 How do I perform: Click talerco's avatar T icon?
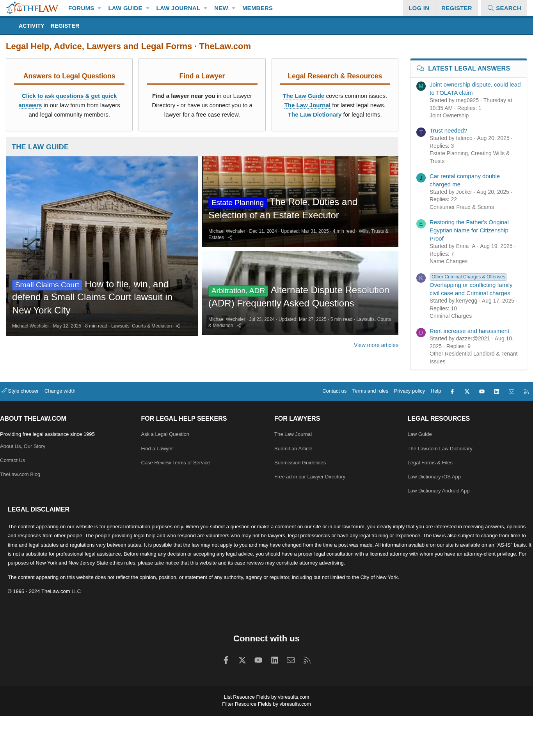tap(421, 132)
